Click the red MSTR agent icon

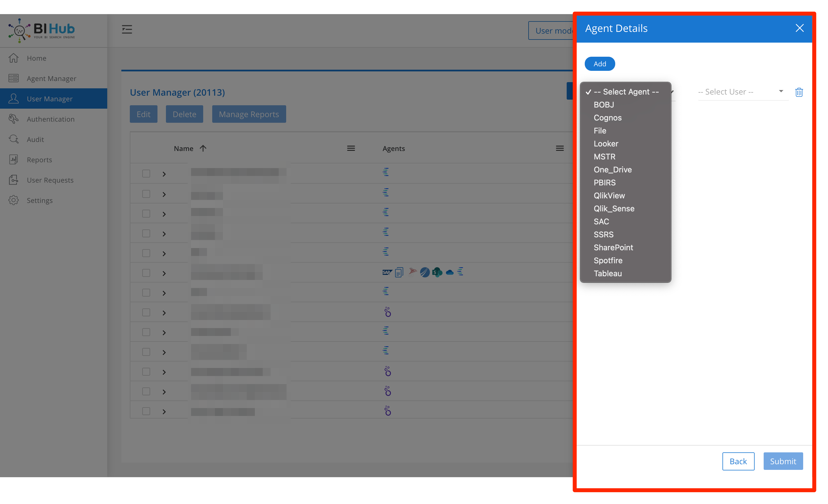click(413, 271)
